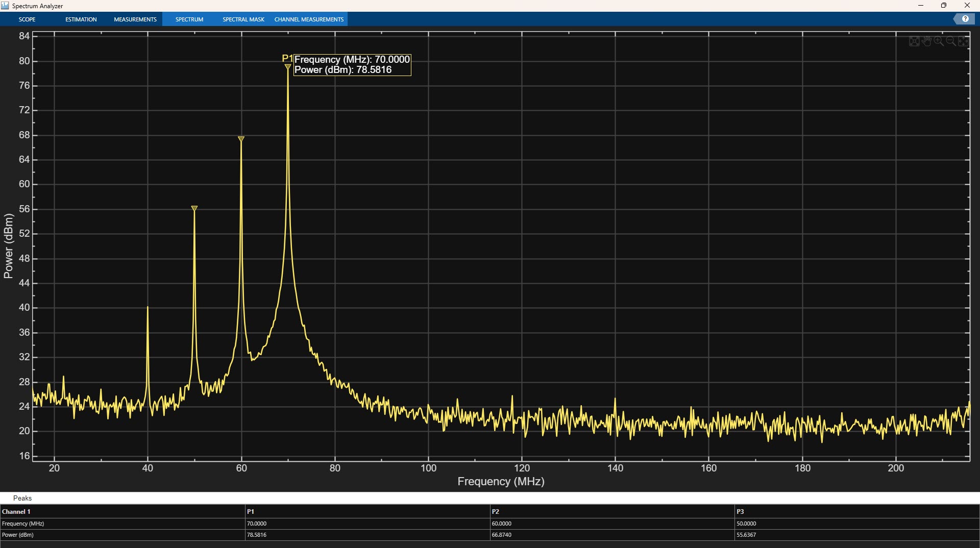Viewport: 980px width, 548px height.
Task: Click the maximize axes icon in plot toolbar
Action: tap(914, 41)
